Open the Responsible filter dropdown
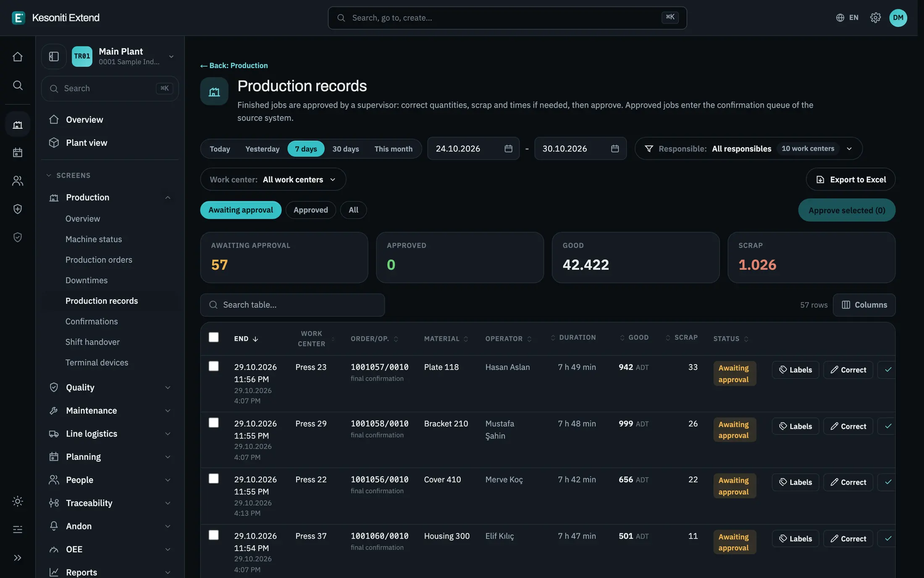 [x=748, y=148]
